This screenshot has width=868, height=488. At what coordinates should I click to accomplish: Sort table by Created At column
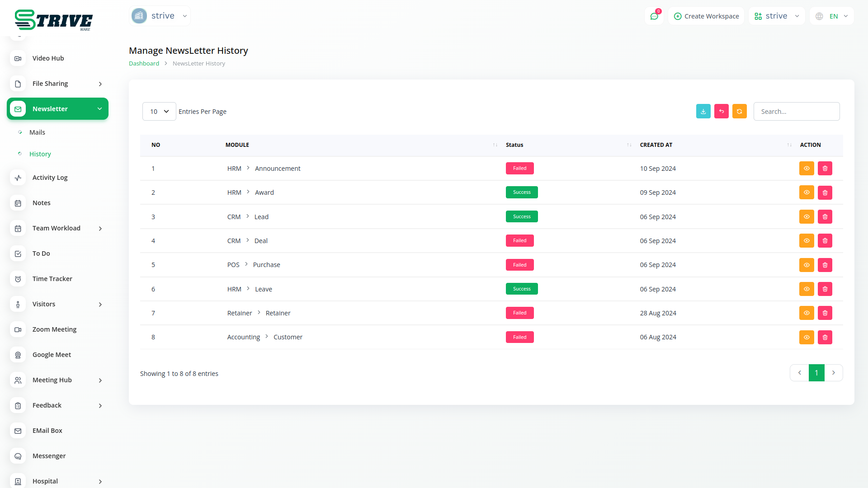click(x=656, y=145)
